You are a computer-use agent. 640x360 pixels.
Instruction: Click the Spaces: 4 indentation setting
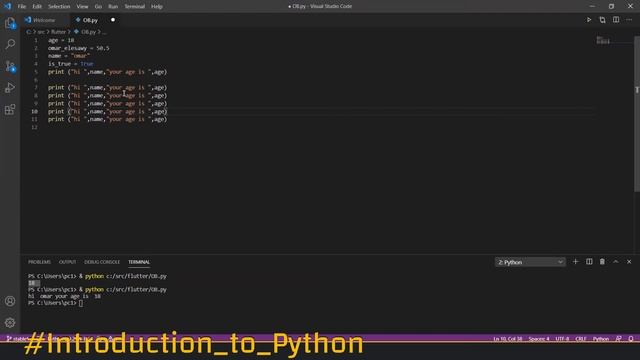[x=539, y=339]
